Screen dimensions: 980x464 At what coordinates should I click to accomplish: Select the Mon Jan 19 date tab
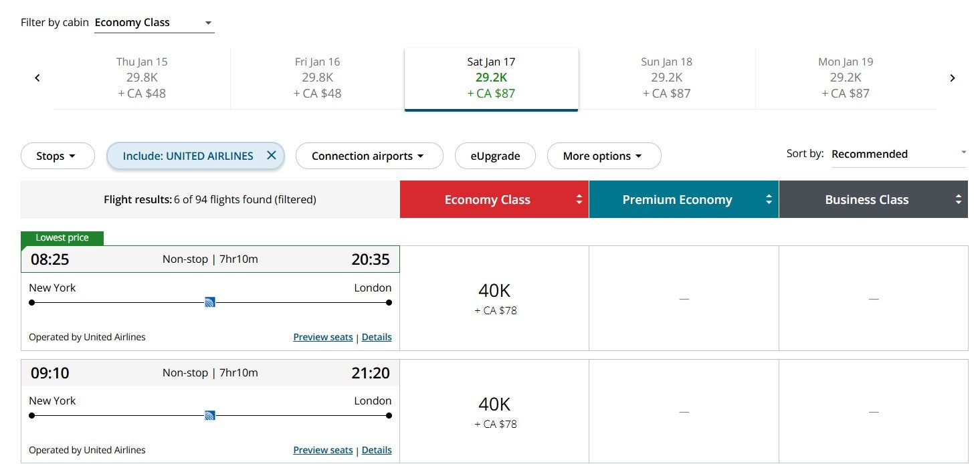(x=846, y=78)
